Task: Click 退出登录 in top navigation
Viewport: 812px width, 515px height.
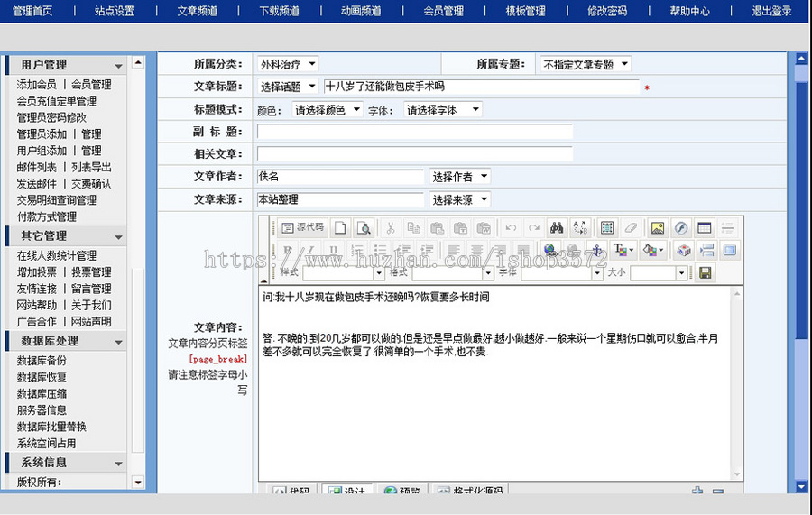Action: point(771,11)
